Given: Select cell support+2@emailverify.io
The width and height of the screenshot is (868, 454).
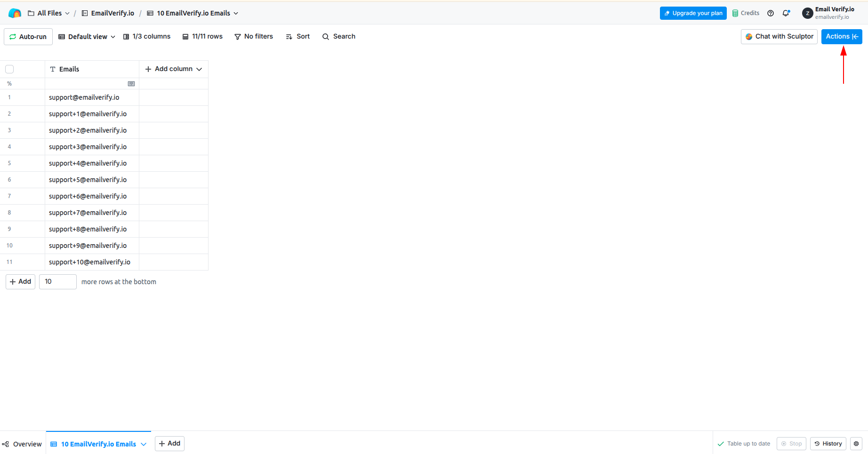Looking at the screenshot, I should click(x=92, y=130).
